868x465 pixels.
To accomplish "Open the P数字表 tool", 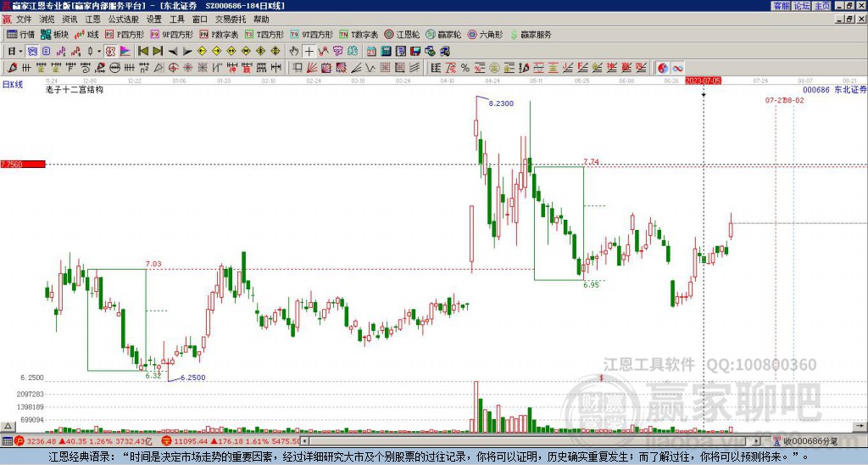I will click(219, 34).
